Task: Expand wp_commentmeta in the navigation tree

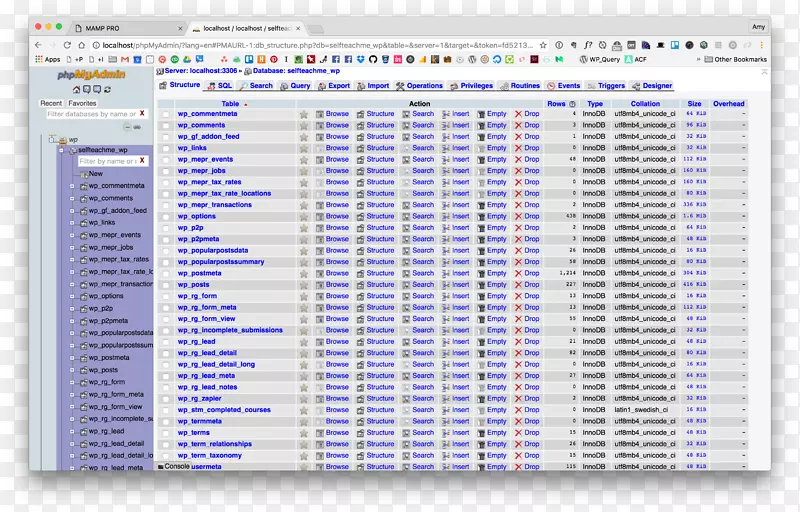Action: (x=73, y=186)
